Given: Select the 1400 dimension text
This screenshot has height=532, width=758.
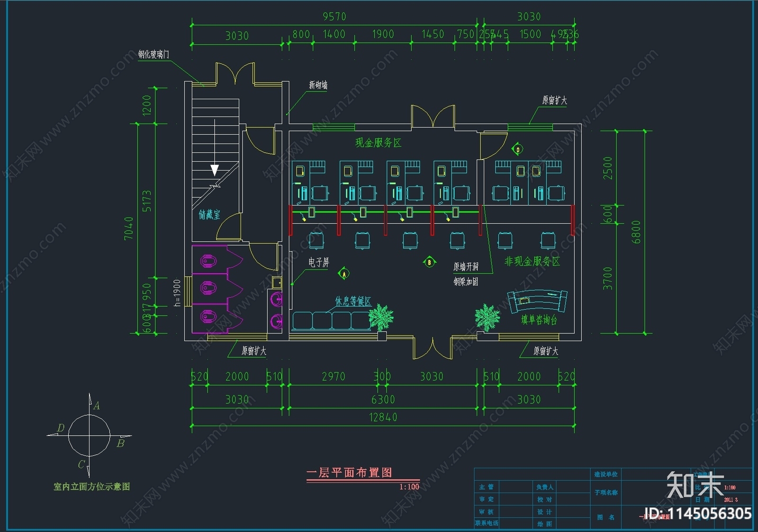Looking at the screenshot, I should 334,34.
